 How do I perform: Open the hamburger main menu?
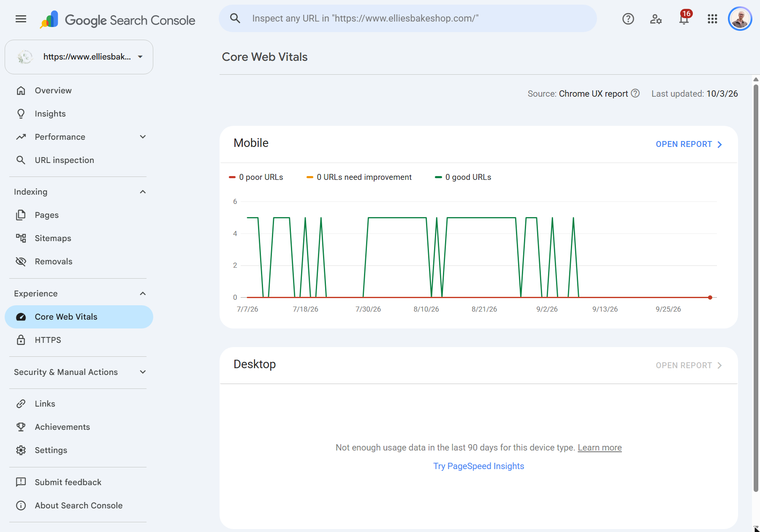point(21,19)
